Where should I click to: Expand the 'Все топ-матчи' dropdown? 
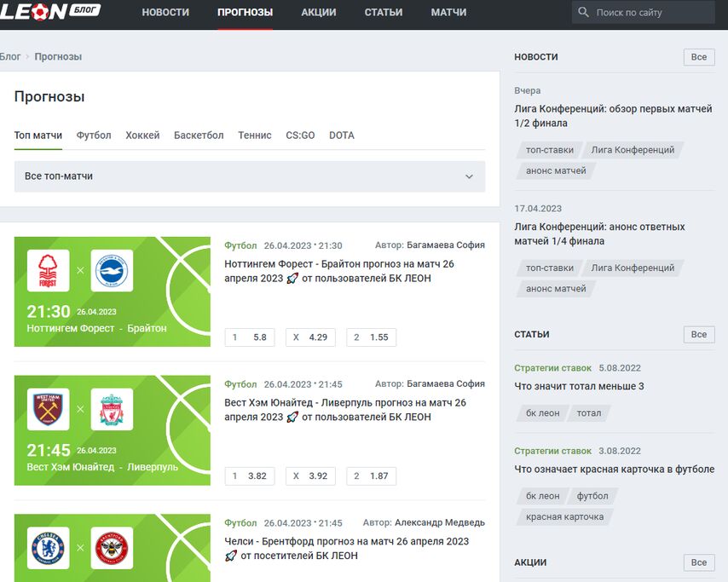pyautogui.click(x=250, y=176)
